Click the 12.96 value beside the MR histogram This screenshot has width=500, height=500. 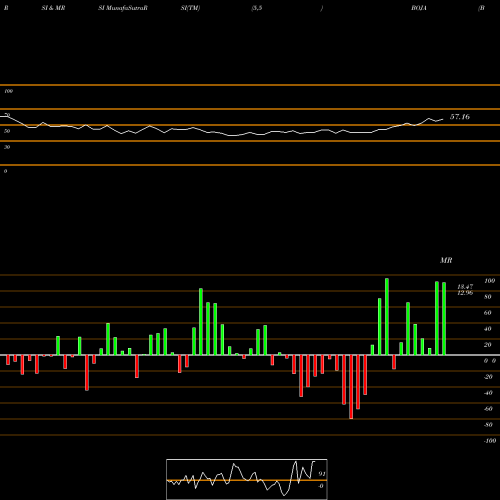465,293
